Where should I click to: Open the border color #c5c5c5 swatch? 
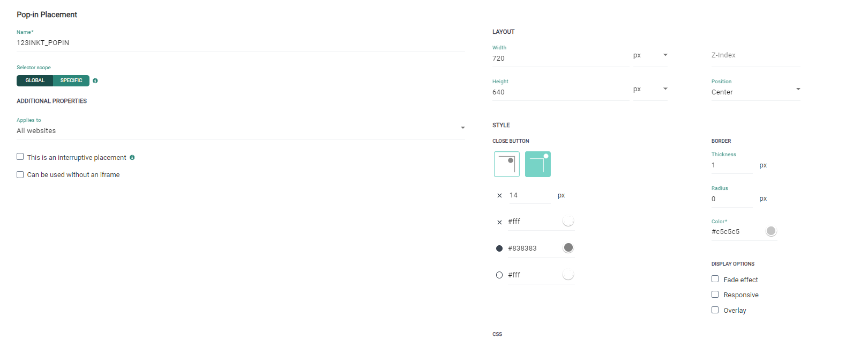[x=770, y=231]
